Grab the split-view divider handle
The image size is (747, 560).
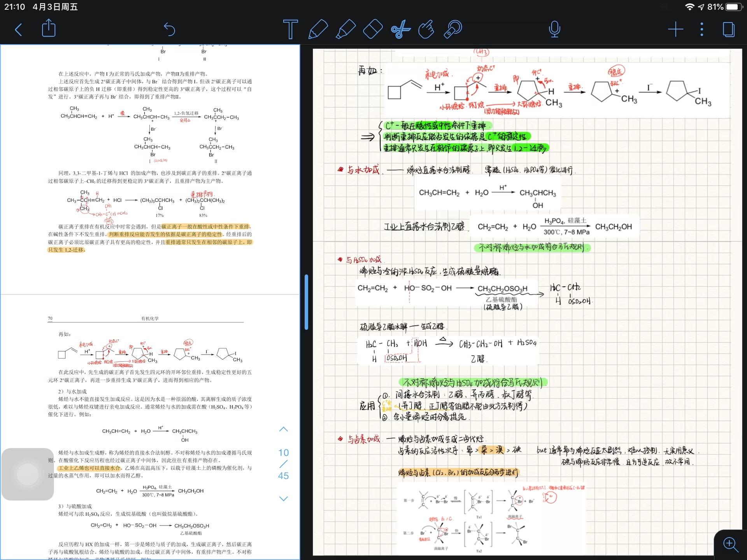(307, 302)
